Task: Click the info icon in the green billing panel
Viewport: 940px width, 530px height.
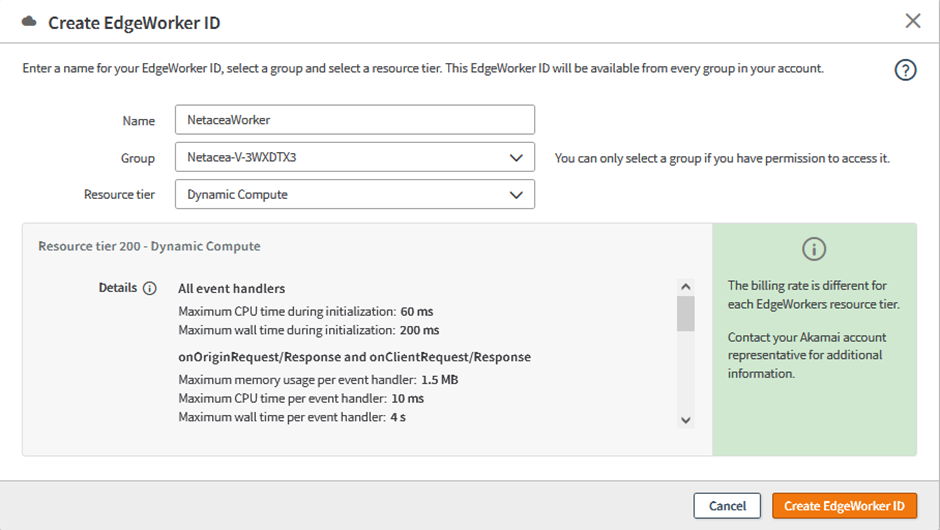Action: 814,249
